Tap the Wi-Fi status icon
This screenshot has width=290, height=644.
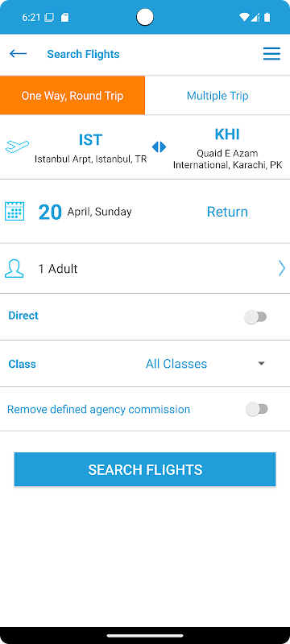pyautogui.click(x=244, y=17)
